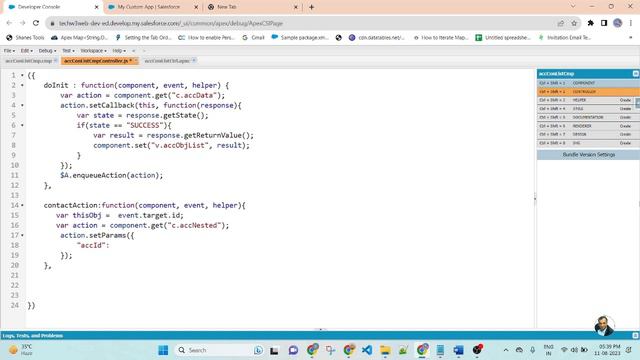Collapse doInit function fold at line 2
The width and height of the screenshot is (640, 360).
click(x=22, y=85)
